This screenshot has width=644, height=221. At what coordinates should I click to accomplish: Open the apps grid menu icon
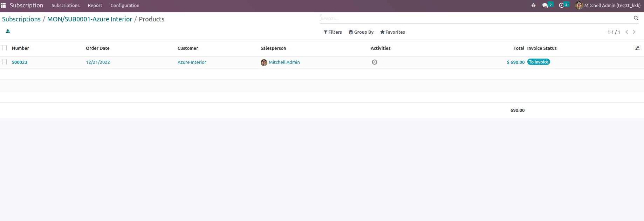(x=3, y=5)
